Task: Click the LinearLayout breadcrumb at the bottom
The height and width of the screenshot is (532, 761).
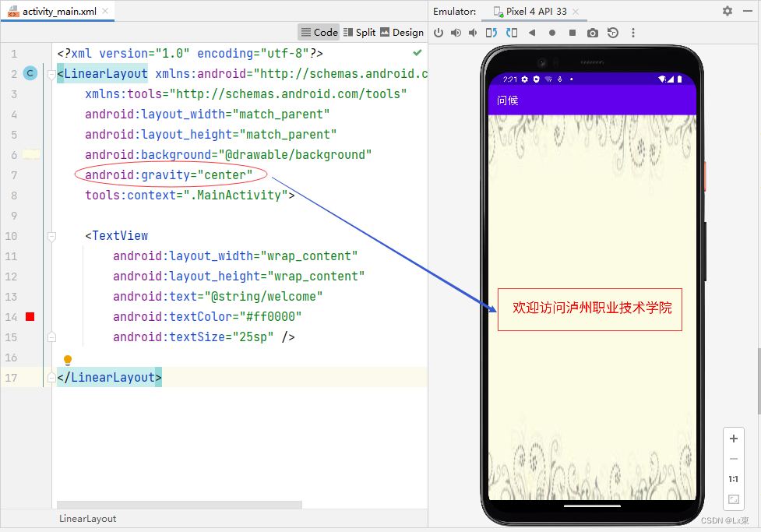Action: click(x=87, y=518)
